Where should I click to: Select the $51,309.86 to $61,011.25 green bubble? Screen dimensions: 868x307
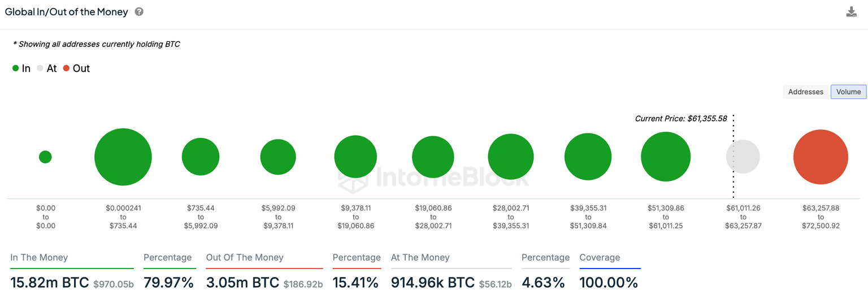(665, 157)
